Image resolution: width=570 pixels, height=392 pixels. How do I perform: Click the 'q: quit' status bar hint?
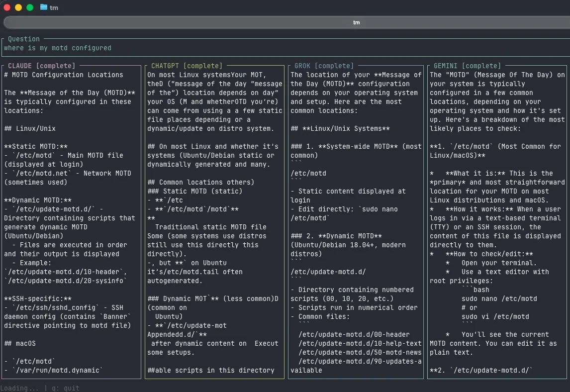point(66,389)
